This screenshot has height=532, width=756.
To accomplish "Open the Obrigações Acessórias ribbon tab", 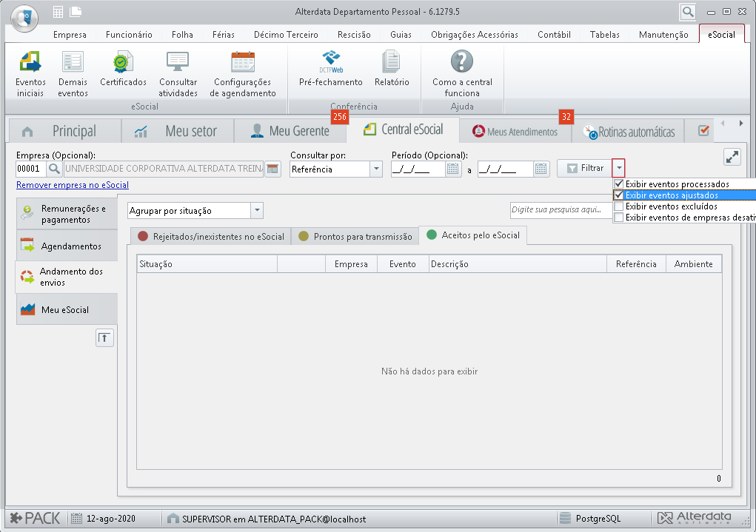I will (475, 35).
